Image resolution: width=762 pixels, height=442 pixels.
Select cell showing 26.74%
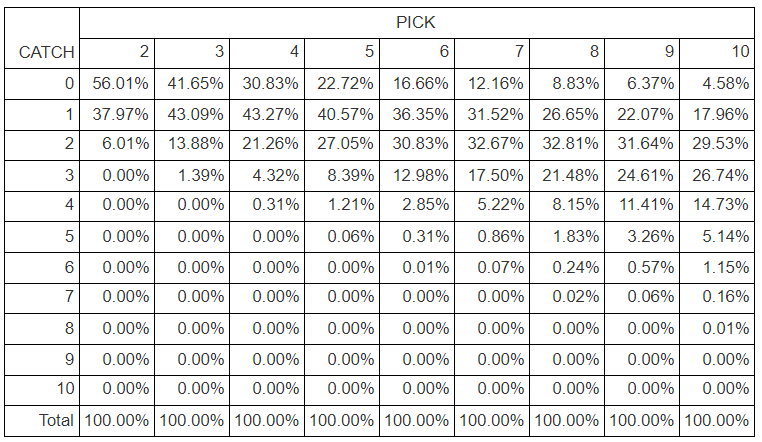[717, 176]
